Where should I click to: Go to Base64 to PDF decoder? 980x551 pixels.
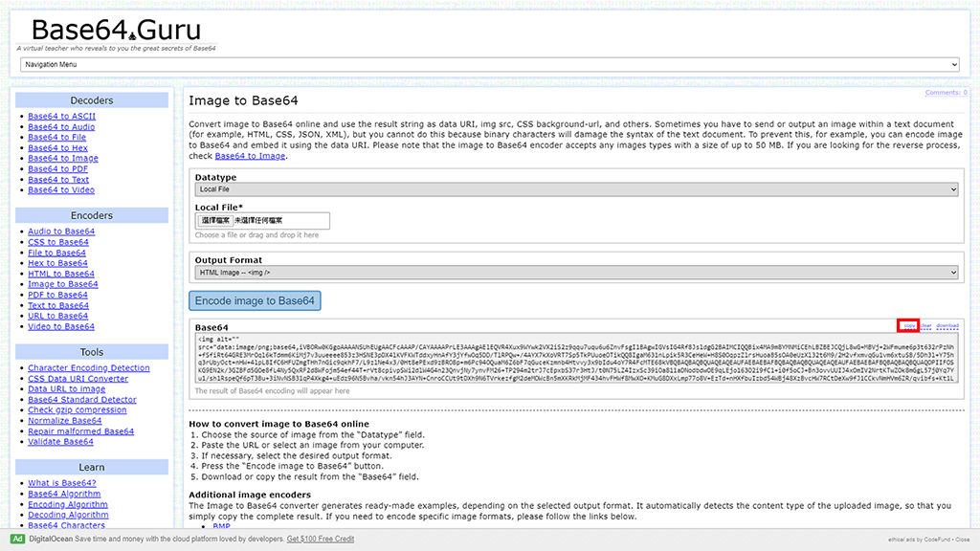pyautogui.click(x=57, y=169)
